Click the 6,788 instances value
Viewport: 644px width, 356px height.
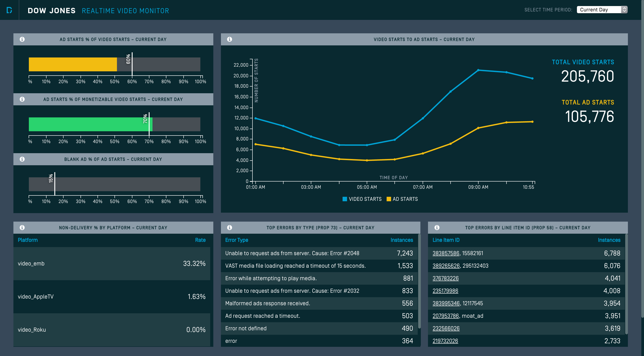612,253
